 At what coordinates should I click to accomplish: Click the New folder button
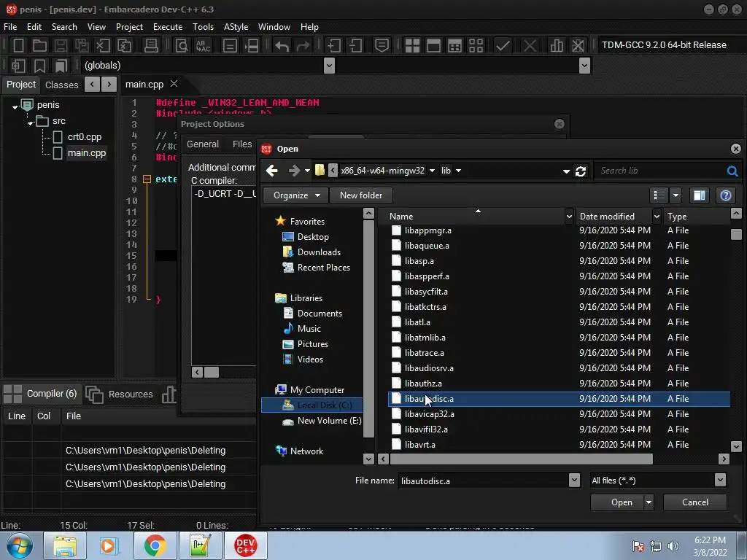360,195
